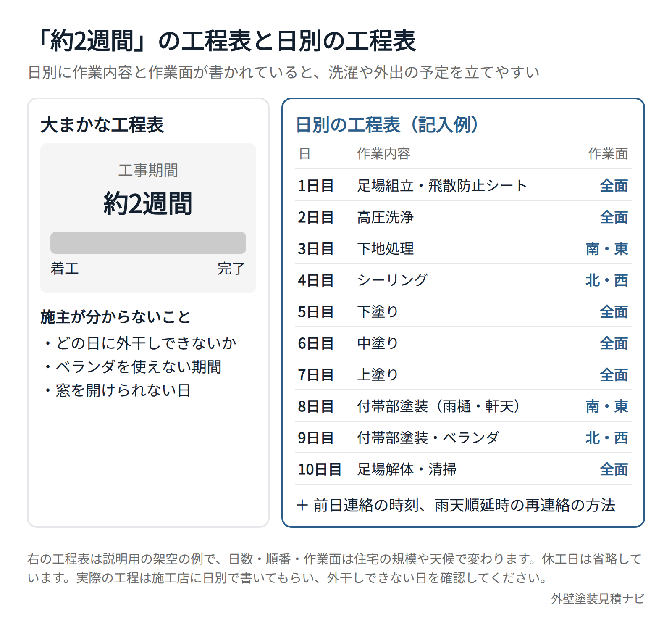Click the bullet ベランダを使えない期間
Image resolution: width=672 pixels, height=622 pixels.
pyautogui.click(x=133, y=367)
